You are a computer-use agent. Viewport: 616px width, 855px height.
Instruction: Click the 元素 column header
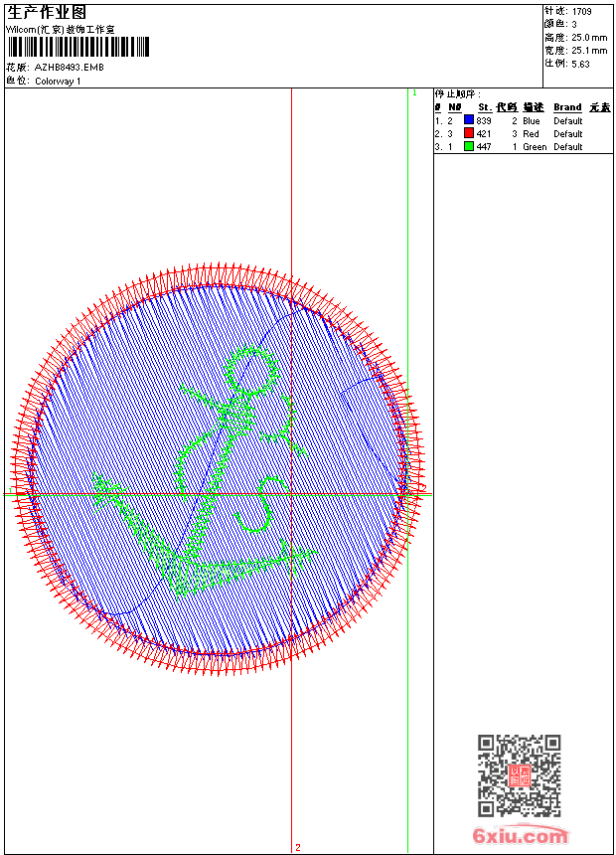pos(600,107)
